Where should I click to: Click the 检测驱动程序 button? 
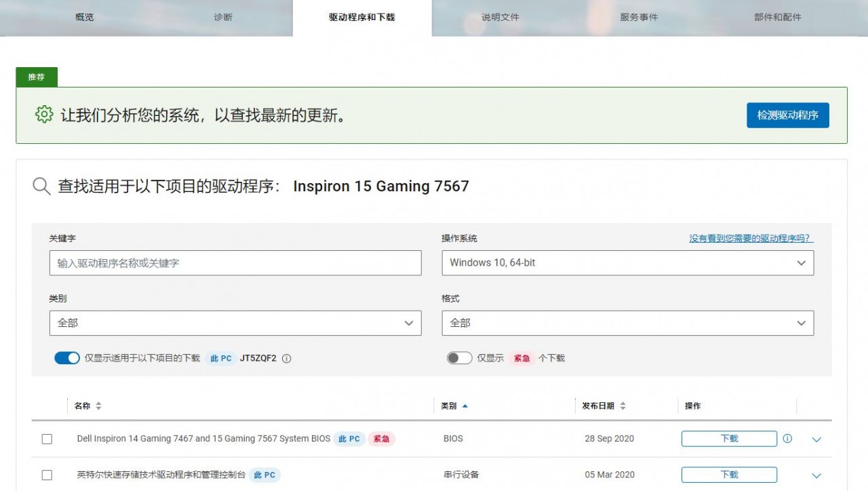coord(787,115)
